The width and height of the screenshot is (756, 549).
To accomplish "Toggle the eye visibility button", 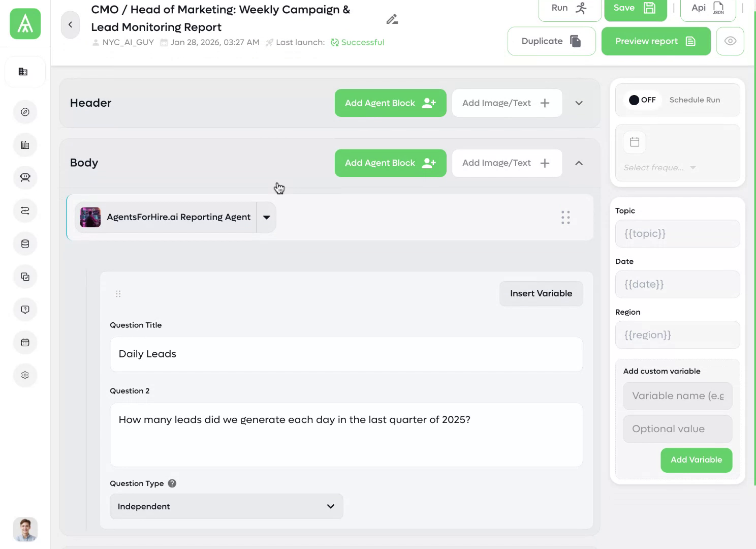I will pyautogui.click(x=730, y=41).
